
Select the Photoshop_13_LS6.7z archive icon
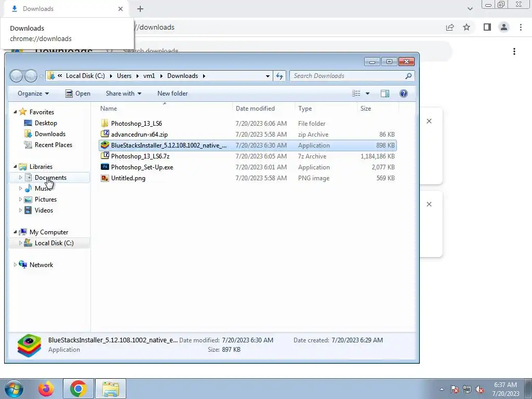[105, 156]
